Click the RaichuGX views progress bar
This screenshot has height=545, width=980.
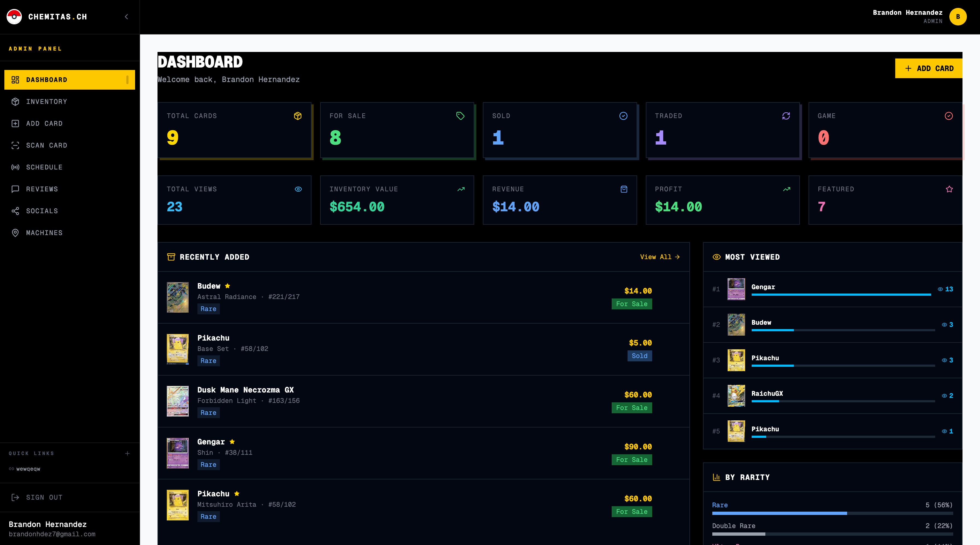click(843, 401)
